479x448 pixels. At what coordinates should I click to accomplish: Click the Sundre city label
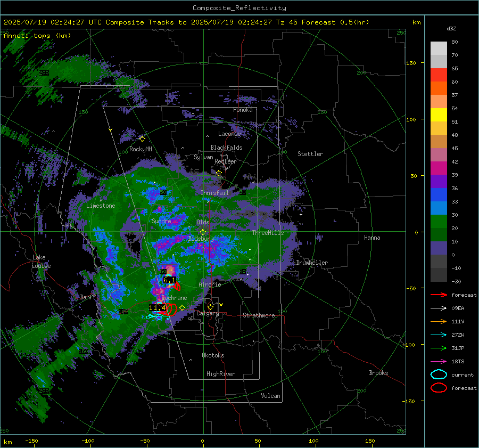coord(161,221)
